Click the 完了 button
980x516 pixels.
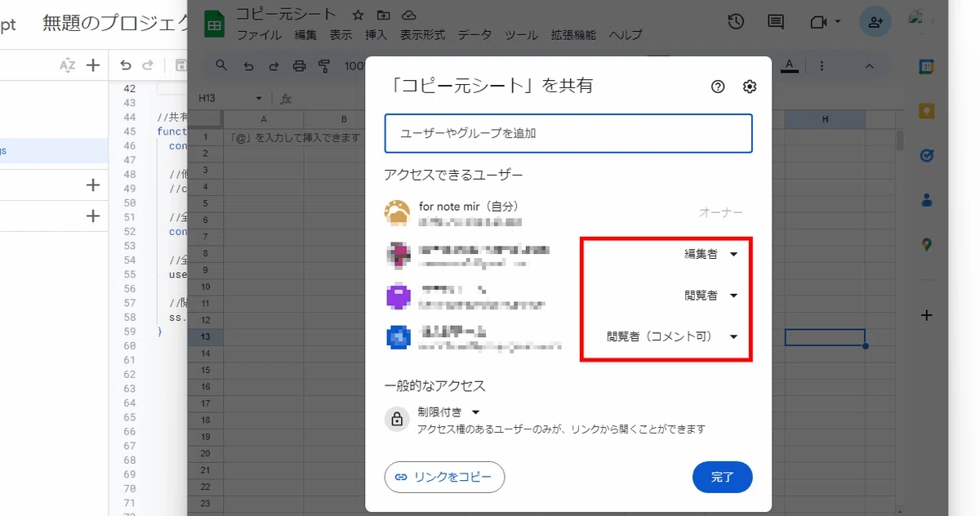pos(722,477)
